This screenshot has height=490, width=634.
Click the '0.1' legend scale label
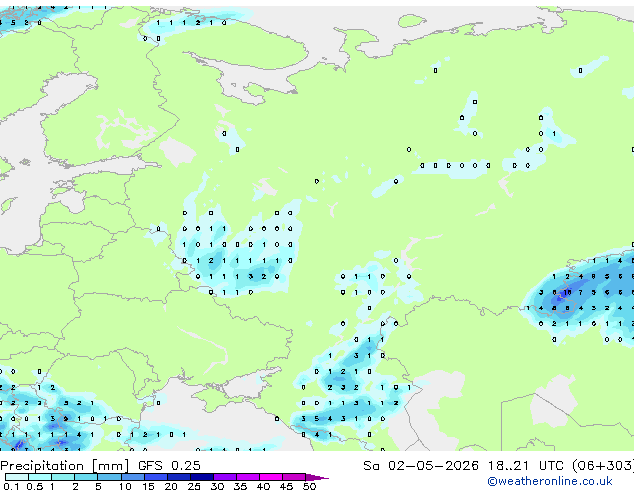click(11, 486)
